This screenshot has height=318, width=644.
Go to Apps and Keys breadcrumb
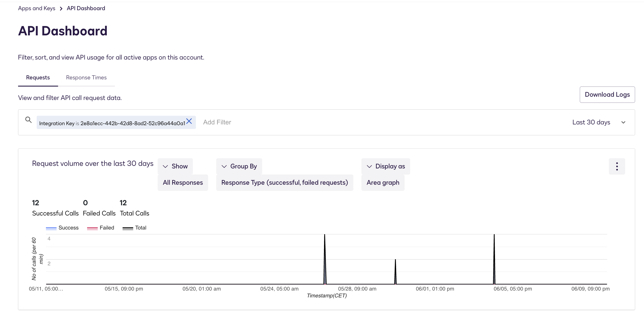[37, 8]
